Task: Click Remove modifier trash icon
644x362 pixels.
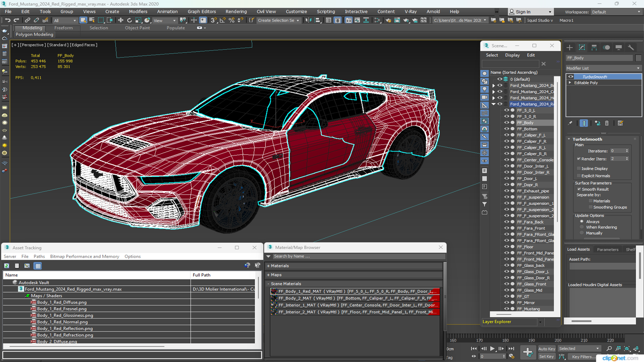Action: 607,123
